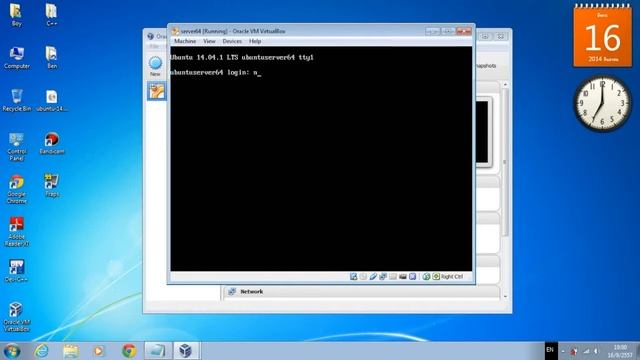Image resolution: width=640 pixels, height=360 pixels.
Task: Click the Action Center flag icon
Action: coord(574,351)
